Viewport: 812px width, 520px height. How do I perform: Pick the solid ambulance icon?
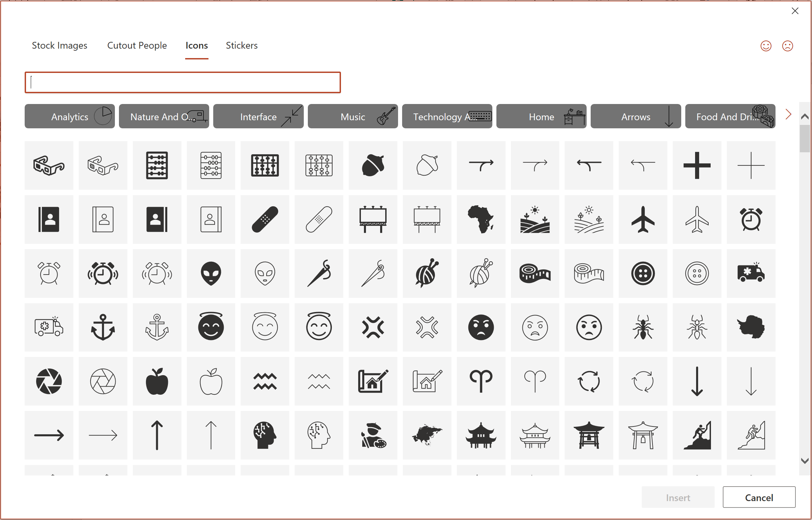[x=751, y=274]
